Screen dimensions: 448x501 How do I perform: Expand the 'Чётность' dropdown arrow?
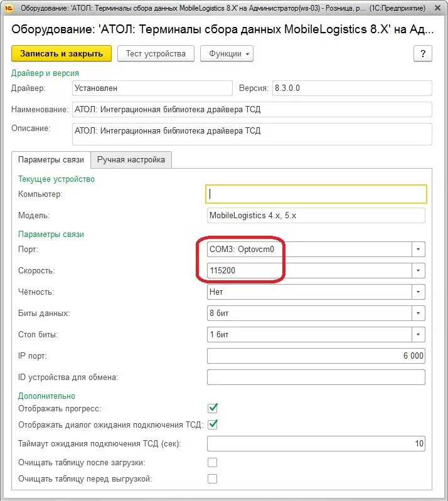pyautogui.click(x=419, y=292)
